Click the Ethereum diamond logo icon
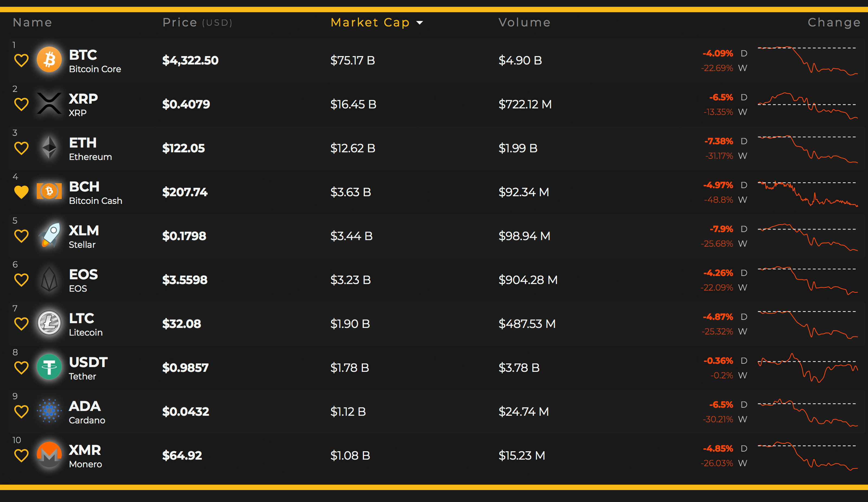 pos(49,147)
